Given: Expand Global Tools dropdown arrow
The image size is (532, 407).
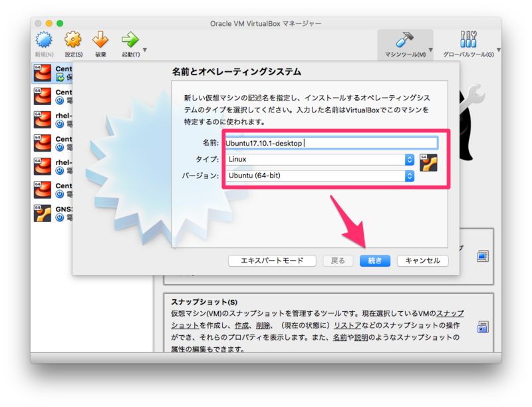Looking at the screenshot, I should click(499, 50).
